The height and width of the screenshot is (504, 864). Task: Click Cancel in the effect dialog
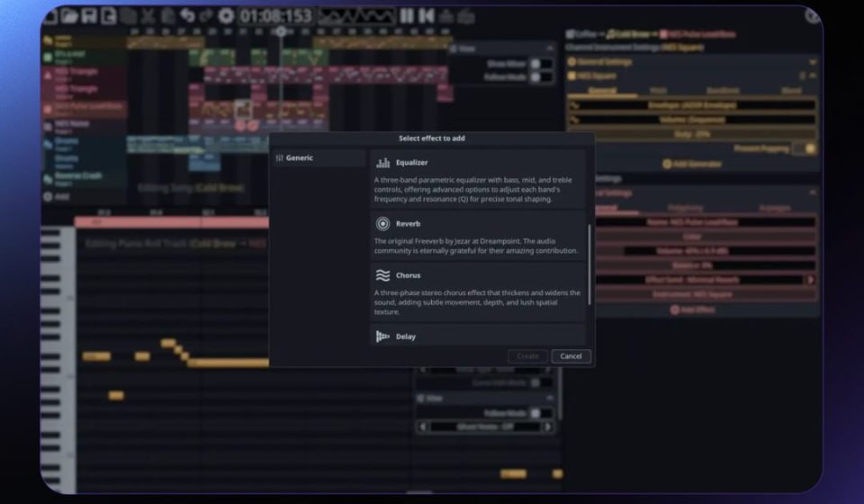[571, 356]
